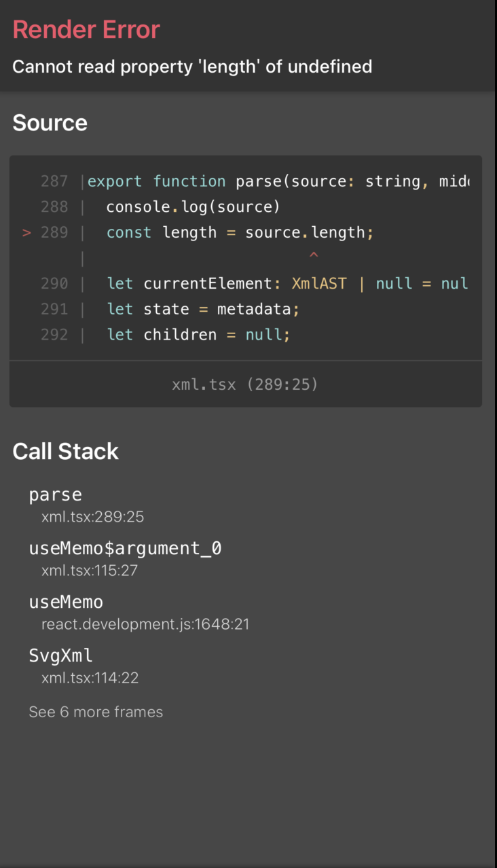Select the Source section header

(x=50, y=123)
